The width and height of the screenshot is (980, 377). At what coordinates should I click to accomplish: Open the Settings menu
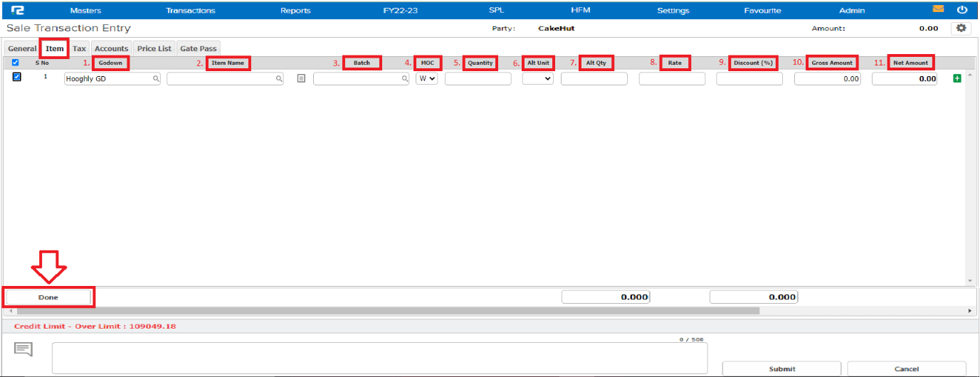click(x=673, y=11)
